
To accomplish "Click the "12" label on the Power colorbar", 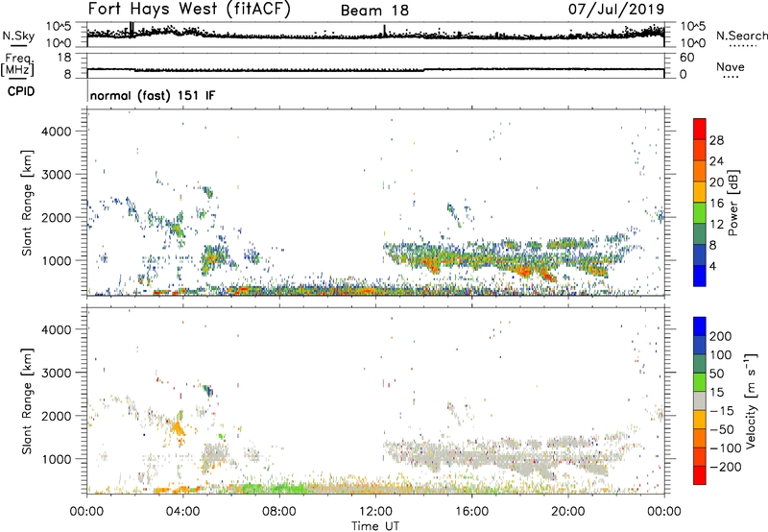I will tap(716, 225).
